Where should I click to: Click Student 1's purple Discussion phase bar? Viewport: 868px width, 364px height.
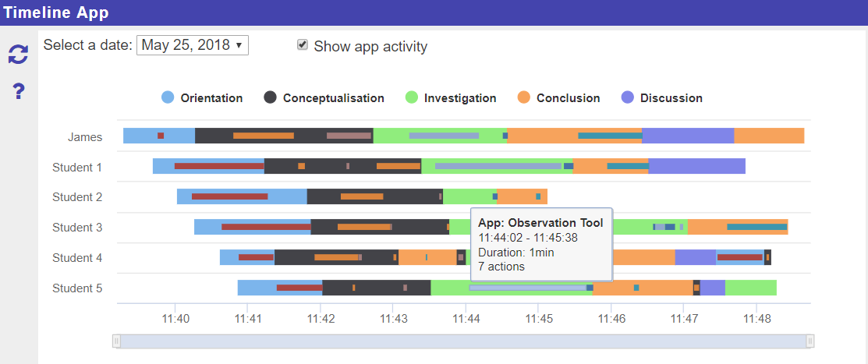(x=696, y=166)
